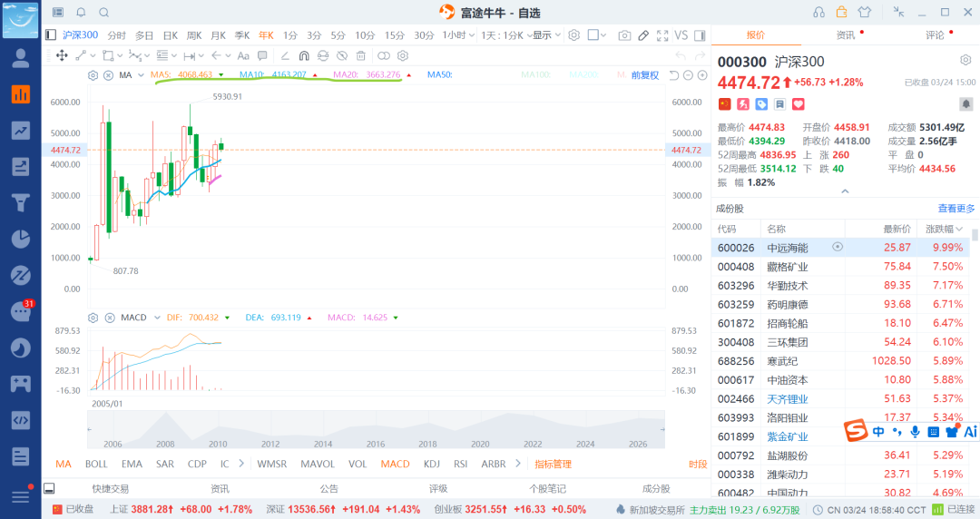
Task: Collapse the quote details with up chevron
Action: [845, 191]
